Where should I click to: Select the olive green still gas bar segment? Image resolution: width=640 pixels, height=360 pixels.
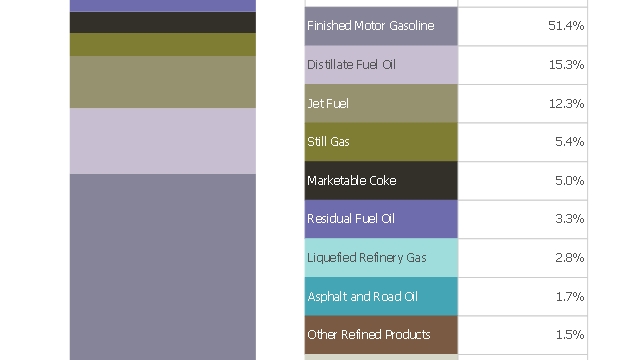(163, 44)
